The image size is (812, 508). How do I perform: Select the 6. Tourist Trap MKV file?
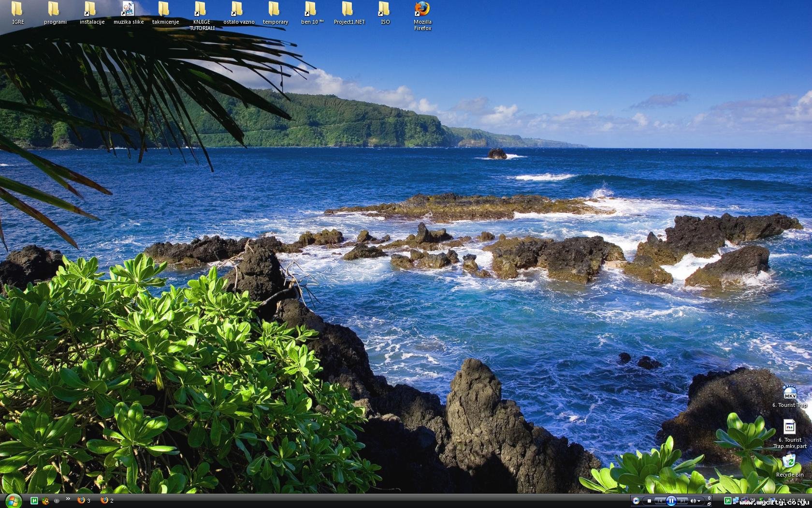790,397
